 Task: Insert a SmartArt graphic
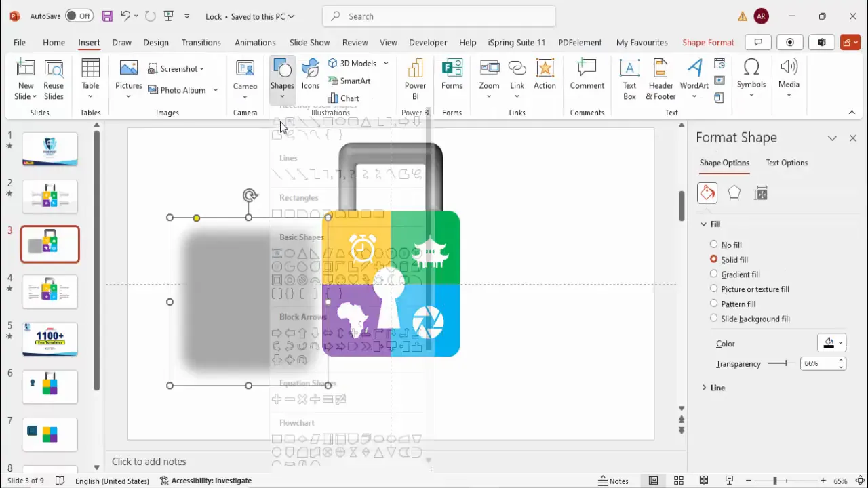(349, 81)
